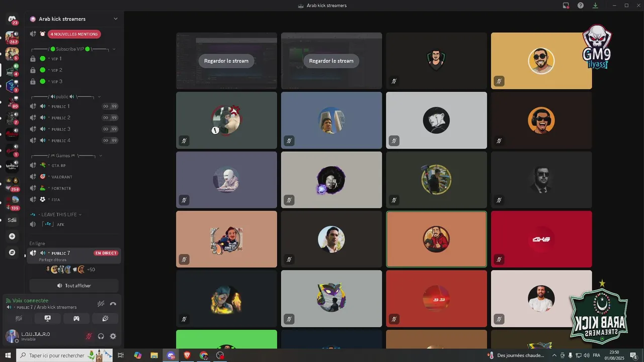Join the VIP 3 voice channel
The image size is (644, 362).
coord(74,81)
